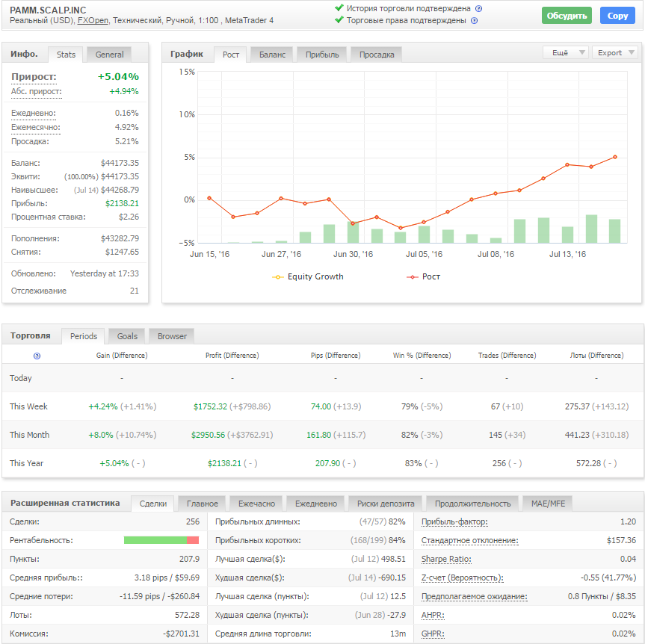Click Лучшая сделка value 498.51
645x644 pixels.
[x=392, y=560]
